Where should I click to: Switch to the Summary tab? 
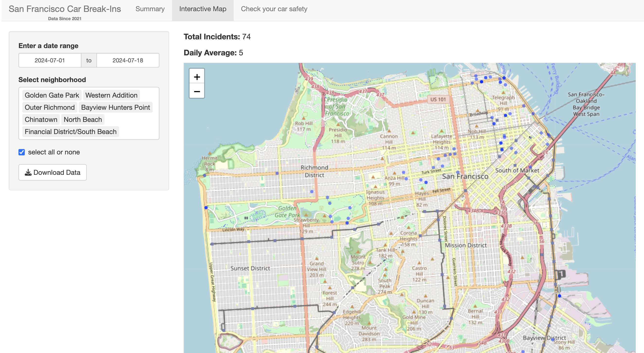tap(150, 9)
